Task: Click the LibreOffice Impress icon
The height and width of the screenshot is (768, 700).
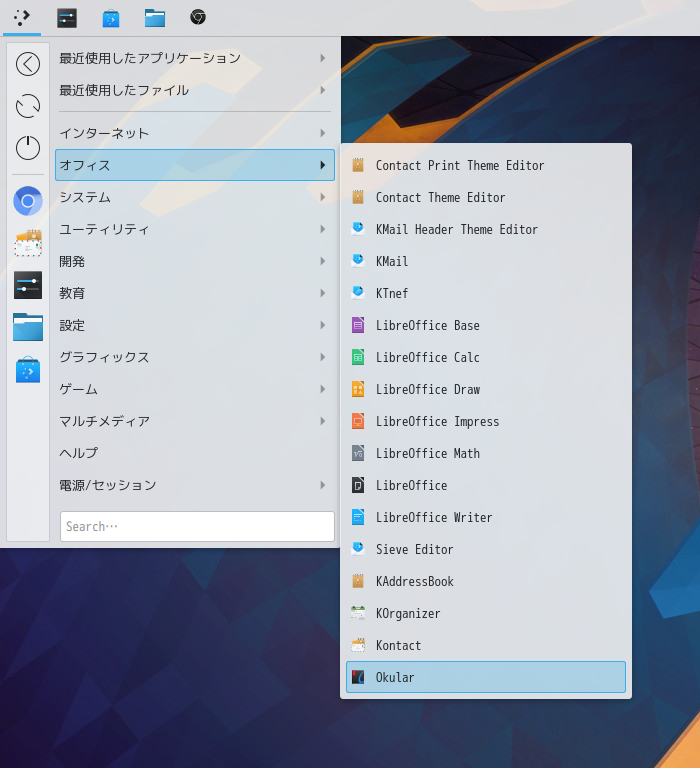Action: [x=358, y=421]
